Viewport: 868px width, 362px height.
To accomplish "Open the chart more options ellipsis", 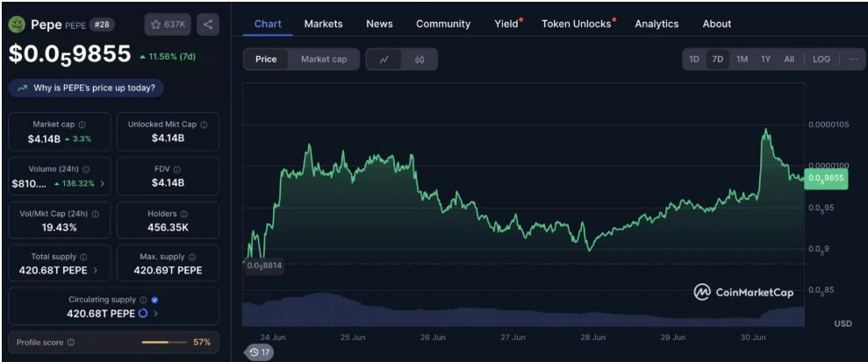I will [x=854, y=59].
